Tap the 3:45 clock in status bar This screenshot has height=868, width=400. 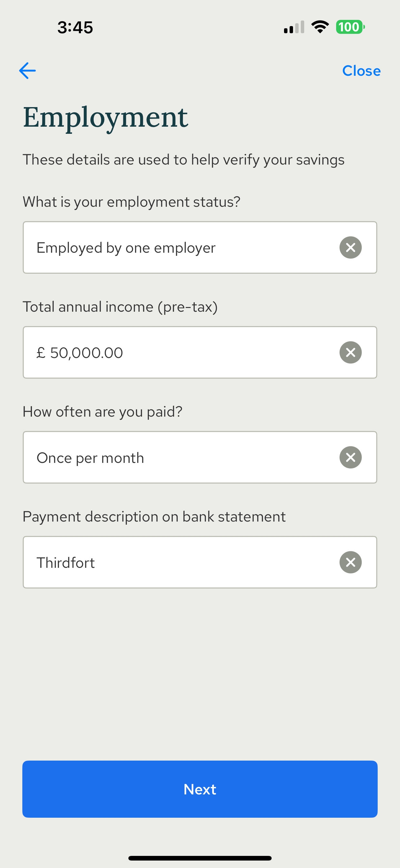pos(75,27)
